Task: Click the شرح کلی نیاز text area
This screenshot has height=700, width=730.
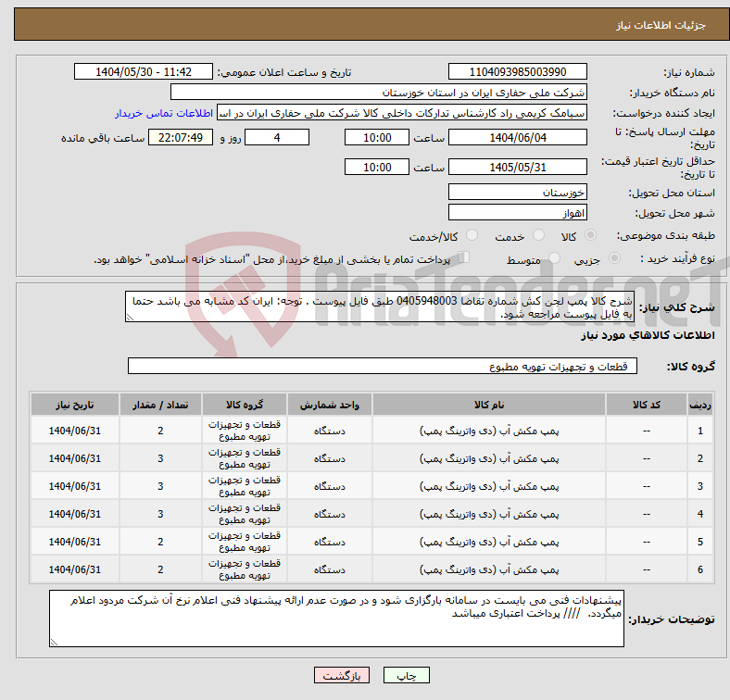Action: [380, 307]
